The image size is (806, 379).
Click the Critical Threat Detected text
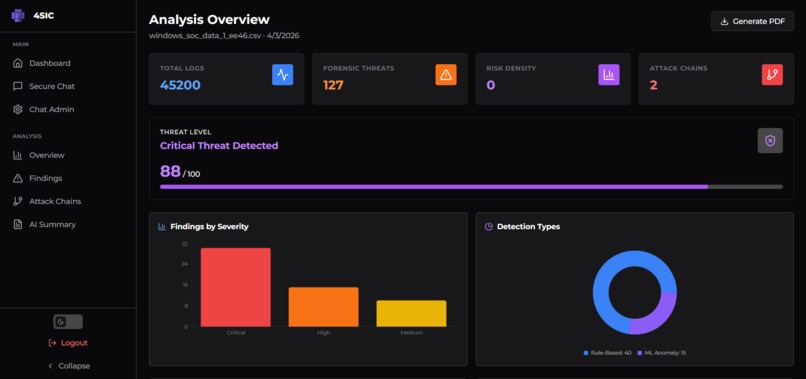tap(219, 146)
